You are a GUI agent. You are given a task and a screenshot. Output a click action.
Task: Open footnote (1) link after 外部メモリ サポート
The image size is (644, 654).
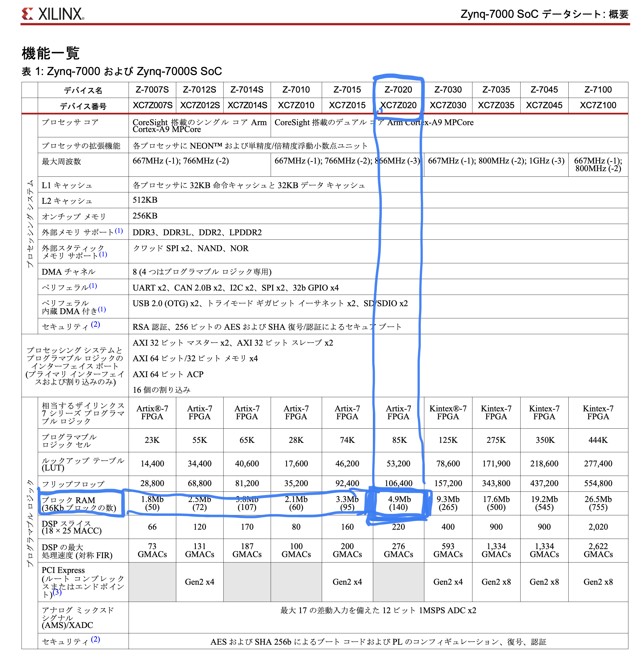click(119, 231)
